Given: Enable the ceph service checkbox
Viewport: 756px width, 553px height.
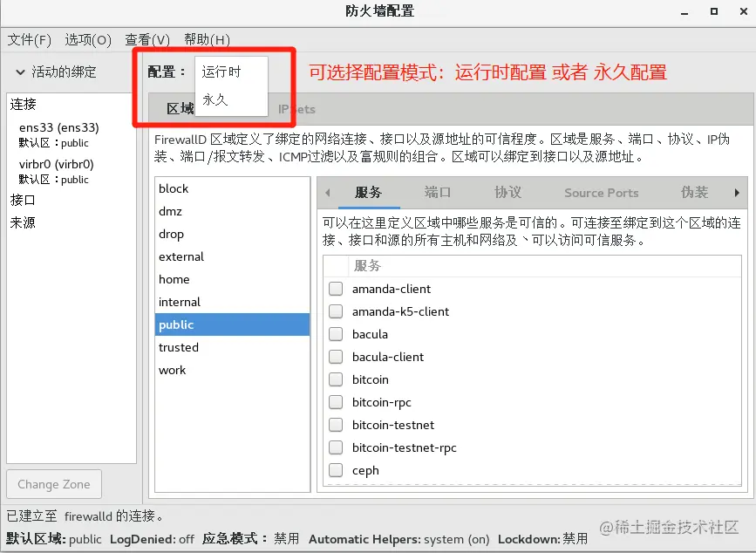Looking at the screenshot, I should coord(336,470).
